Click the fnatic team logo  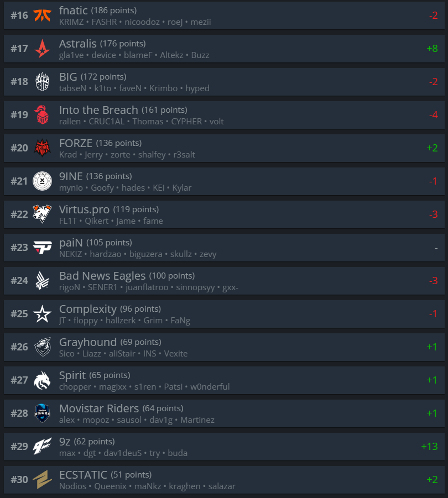click(x=42, y=15)
